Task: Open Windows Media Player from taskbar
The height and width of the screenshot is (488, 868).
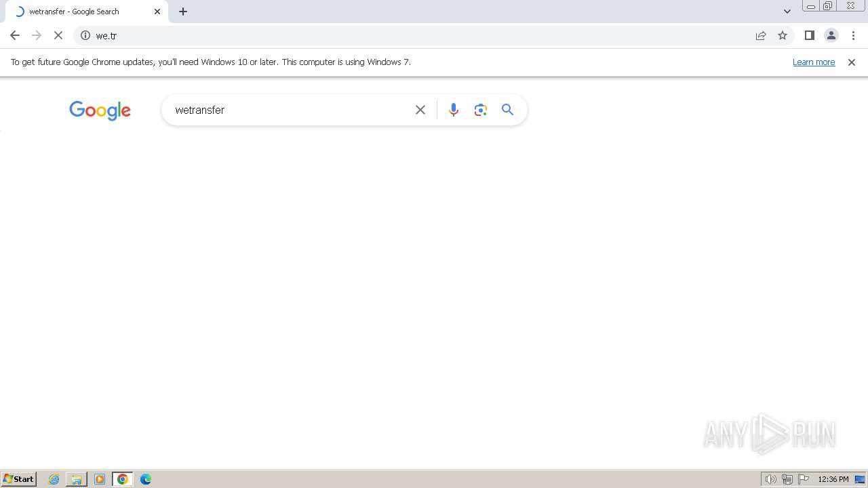Action: tap(100, 479)
